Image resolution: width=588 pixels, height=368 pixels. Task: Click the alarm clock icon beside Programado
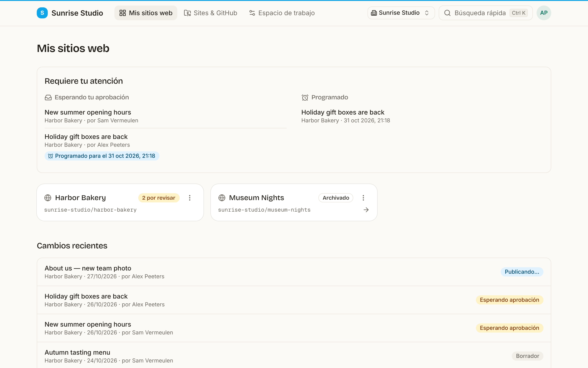pyautogui.click(x=305, y=98)
